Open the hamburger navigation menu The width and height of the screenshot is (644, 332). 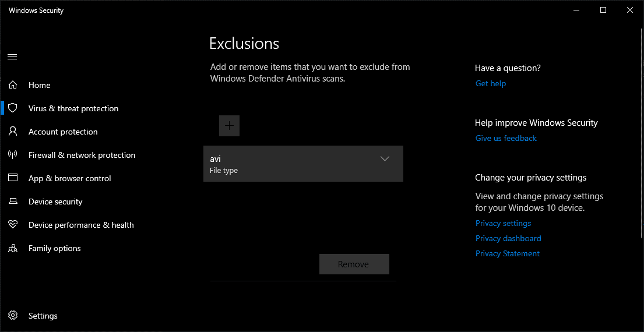(12, 57)
